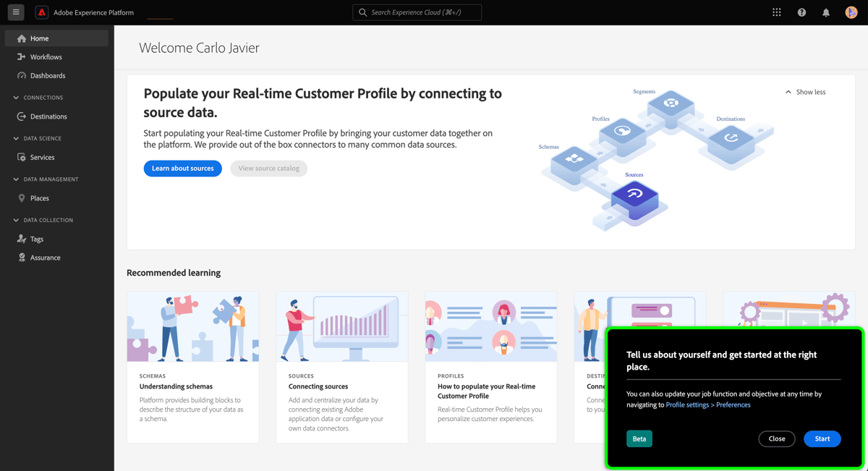Open the Preferences link
The height and width of the screenshot is (471, 868).
(x=733, y=404)
